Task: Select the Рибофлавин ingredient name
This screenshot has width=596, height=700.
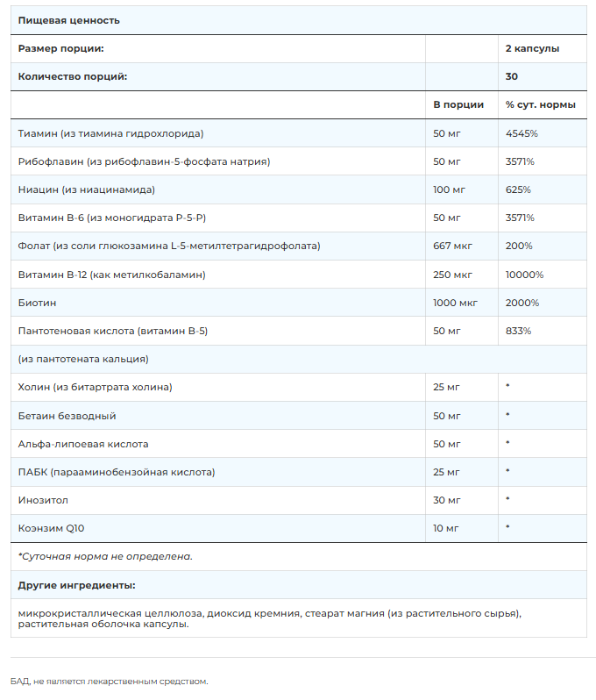Action: pyautogui.click(x=144, y=161)
